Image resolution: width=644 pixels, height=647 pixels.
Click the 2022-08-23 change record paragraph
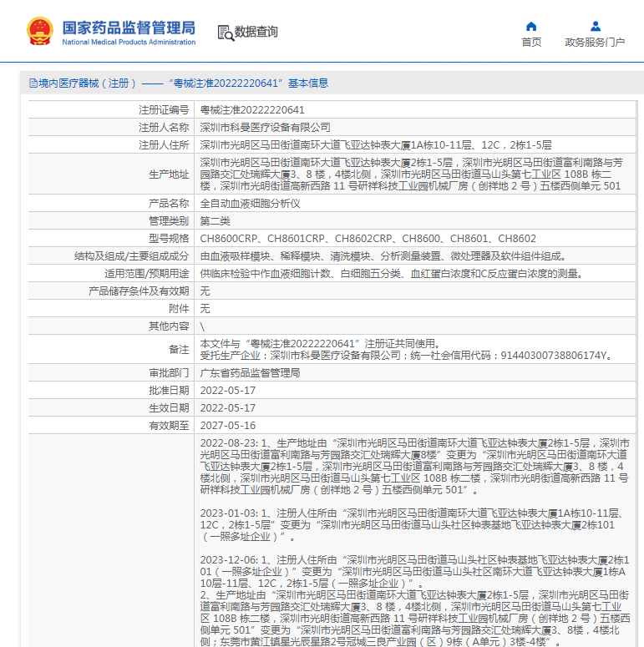click(414, 467)
